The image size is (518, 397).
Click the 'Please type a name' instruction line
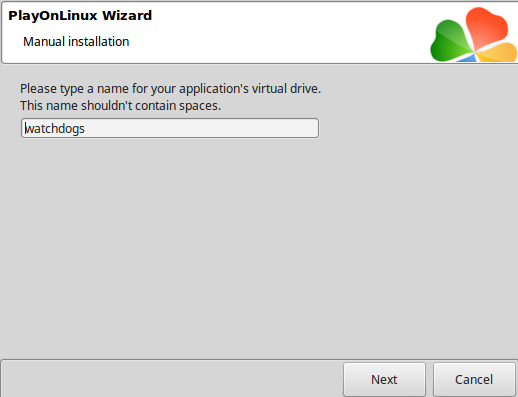pos(170,89)
